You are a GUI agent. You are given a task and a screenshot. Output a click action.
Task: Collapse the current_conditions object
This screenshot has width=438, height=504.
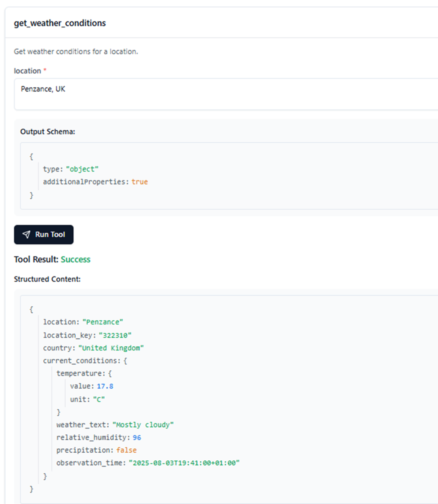click(x=125, y=361)
